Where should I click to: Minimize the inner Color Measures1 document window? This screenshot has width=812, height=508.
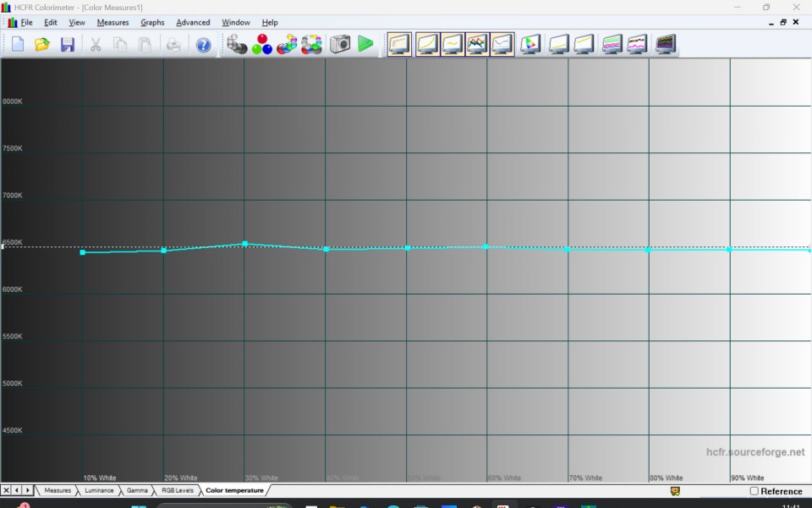click(771, 23)
